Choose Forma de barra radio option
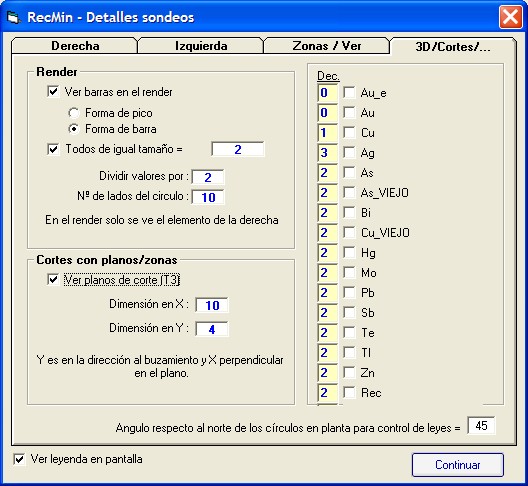528x486 pixels. (x=74, y=129)
